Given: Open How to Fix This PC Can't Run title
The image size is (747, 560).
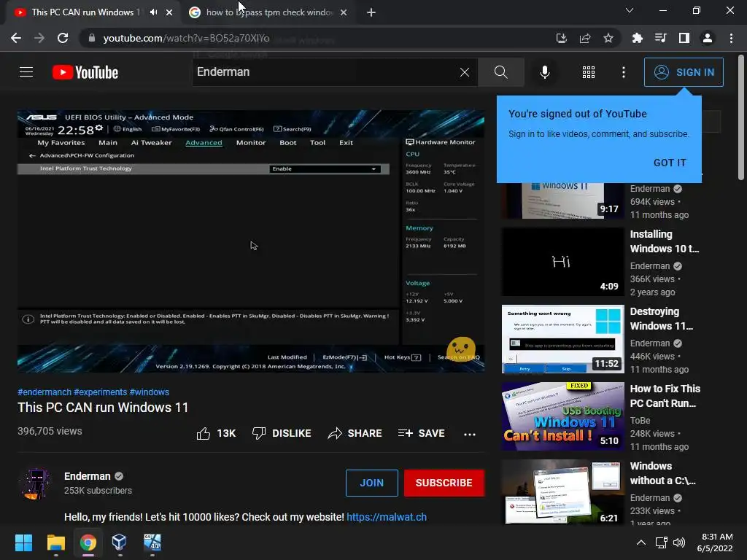Looking at the screenshot, I should point(665,396).
